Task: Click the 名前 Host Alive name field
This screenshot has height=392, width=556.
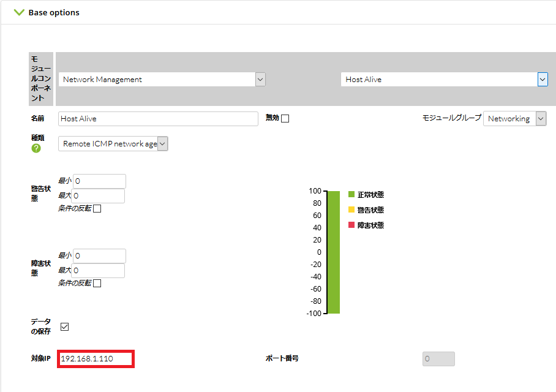Action: pos(158,118)
